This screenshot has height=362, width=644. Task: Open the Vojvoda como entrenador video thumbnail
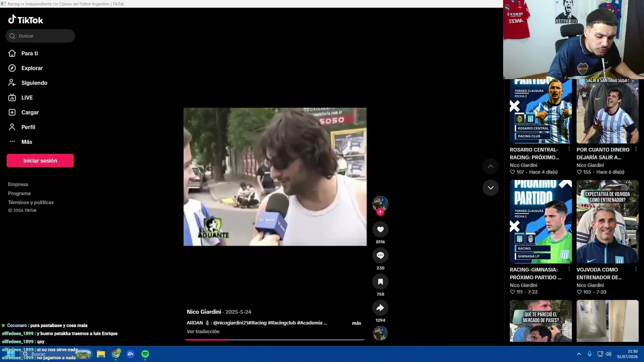pos(607,222)
